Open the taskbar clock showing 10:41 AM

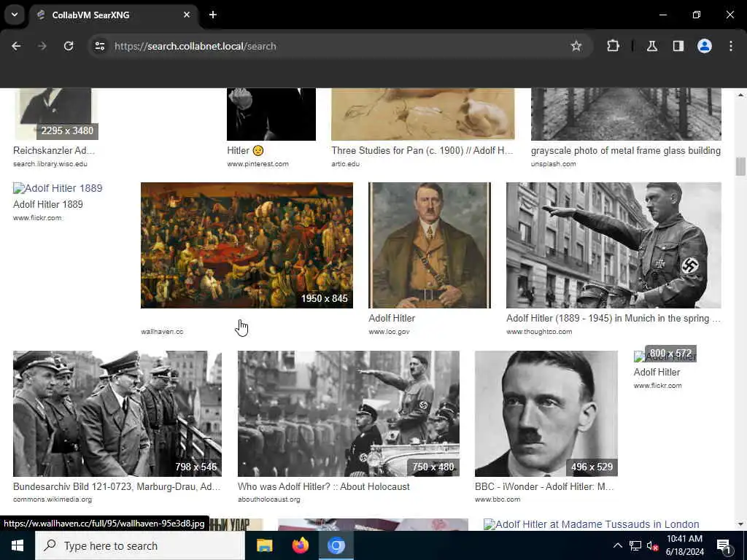tap(684, 545)
